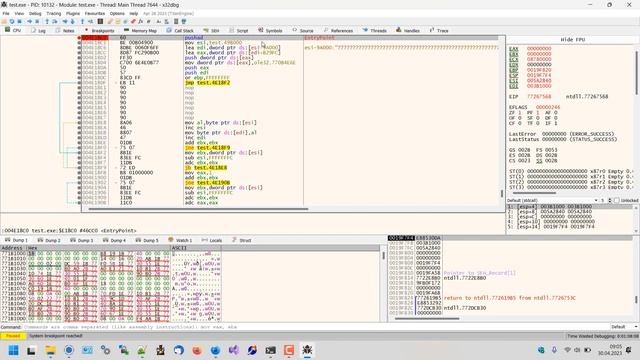Click the Trace over toolbar icon
Image resolution: width=640 pixels, height=360 pixels.
(73, 21)
